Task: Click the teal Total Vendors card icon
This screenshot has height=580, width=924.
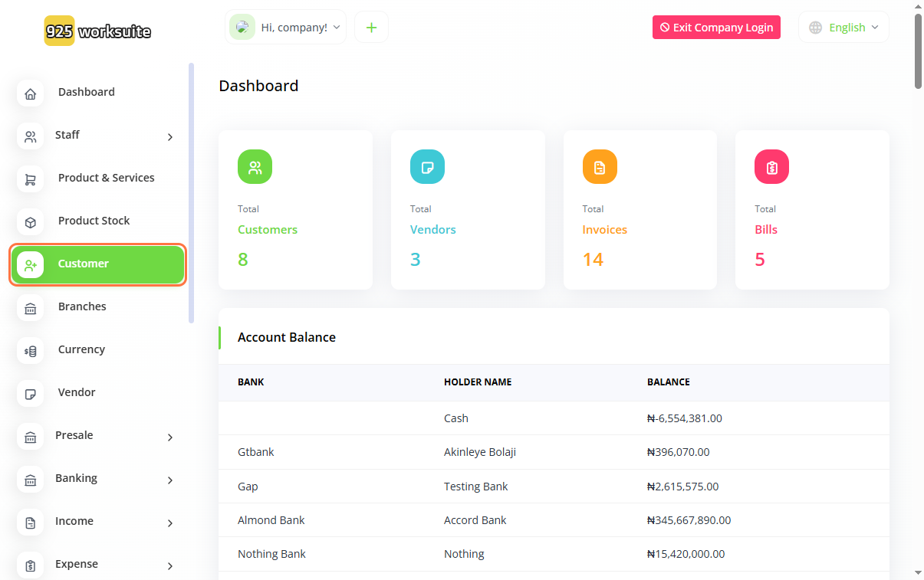Action: point(427,166)
